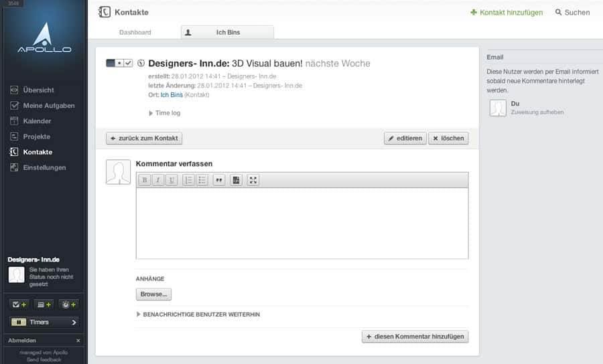
Task: Add blockquote via quote icon
Action: click(219, 180)
